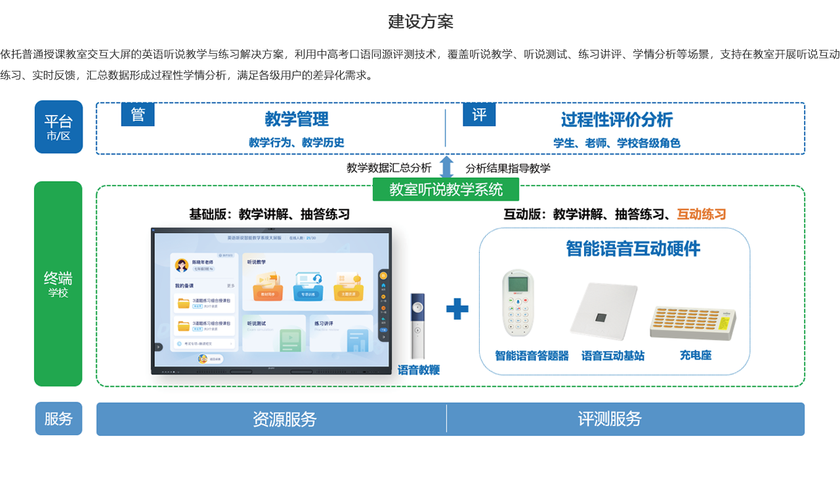The height and width of the screenshot is (504, 840).
Task: Click the blue double-headed arrow icon
Action: [446, 167]
